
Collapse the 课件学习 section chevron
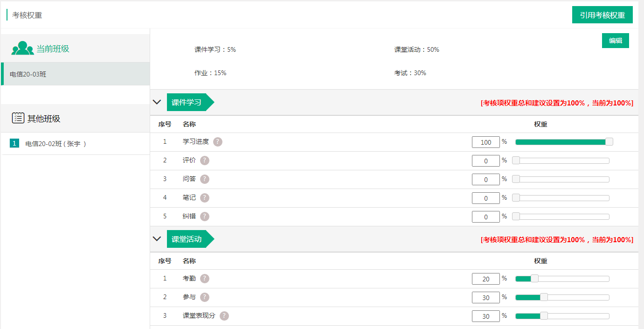tap(157, 102)
